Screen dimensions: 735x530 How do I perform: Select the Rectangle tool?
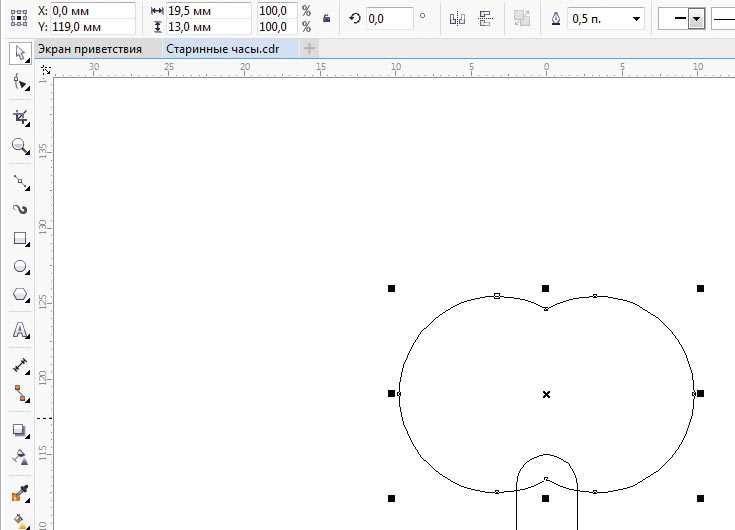click(19, 239)
